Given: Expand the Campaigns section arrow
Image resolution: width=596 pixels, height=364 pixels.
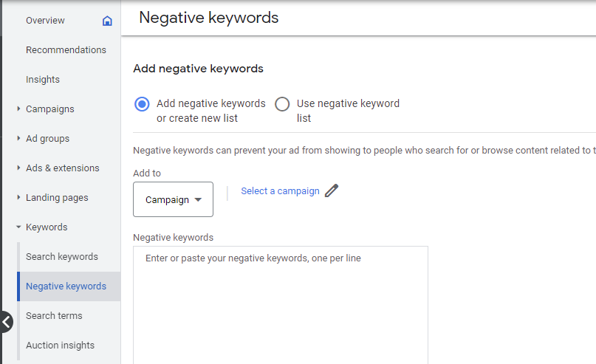Looking at the screenshot, I should (x=18, y=109).
